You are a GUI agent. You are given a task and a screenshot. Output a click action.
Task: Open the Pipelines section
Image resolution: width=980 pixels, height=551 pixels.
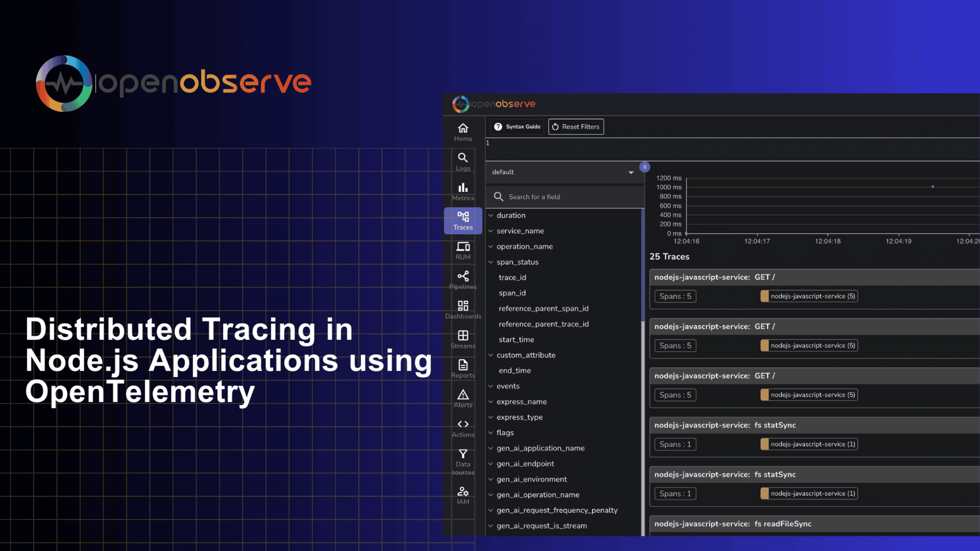coord(463,280)
